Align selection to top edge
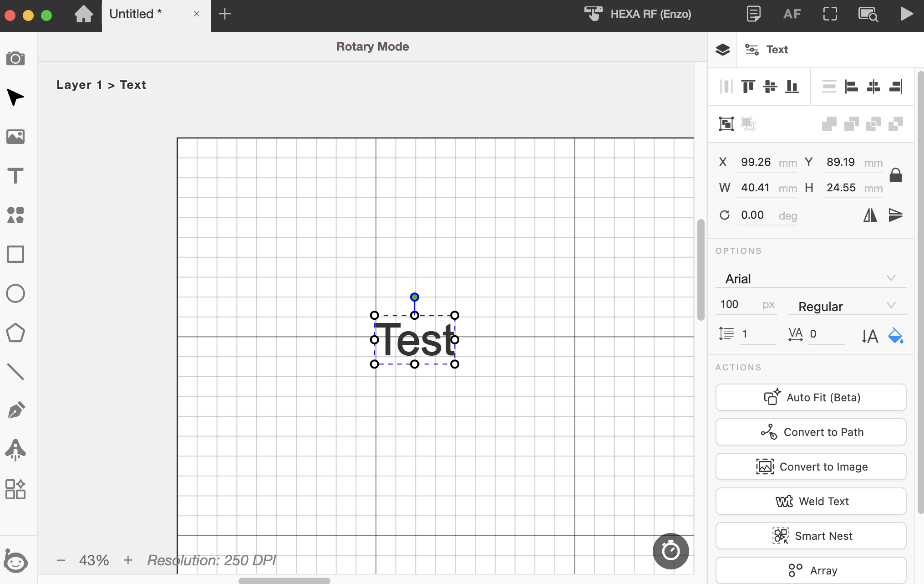Screen dimensions: 924x584 pos(748,86)
